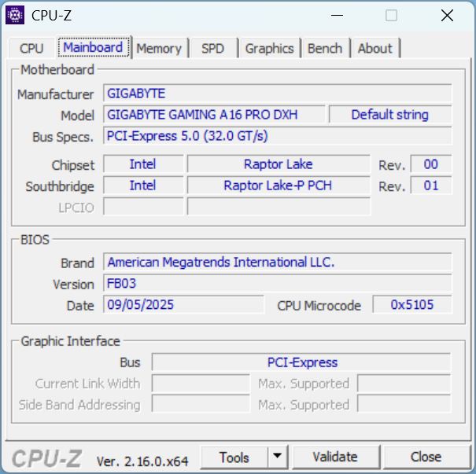476x474 pixels.
Task: Open the About tab
Action: coord(375,49)
